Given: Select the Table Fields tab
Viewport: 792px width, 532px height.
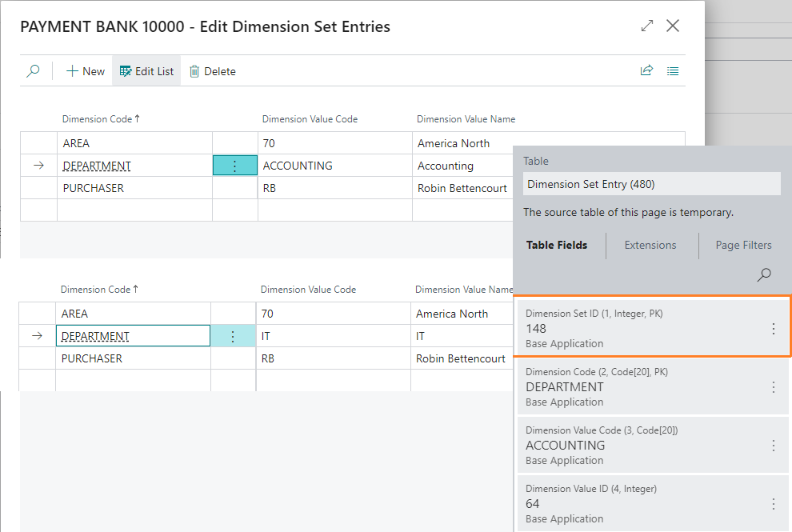Looking at the screenshot, I should coord(557,246).
